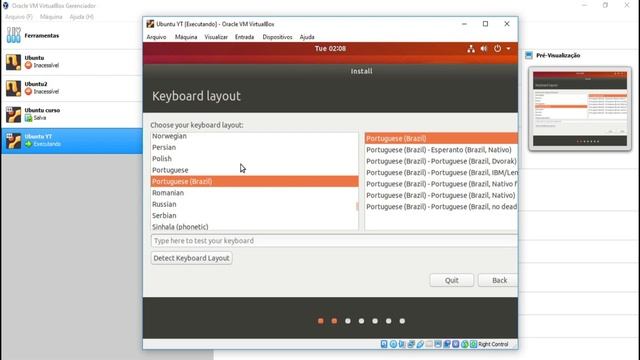Click the network adapter icon in the VM status bar
Image resolution: width=640 pixels, height=360 pixels.
(411, 344)
